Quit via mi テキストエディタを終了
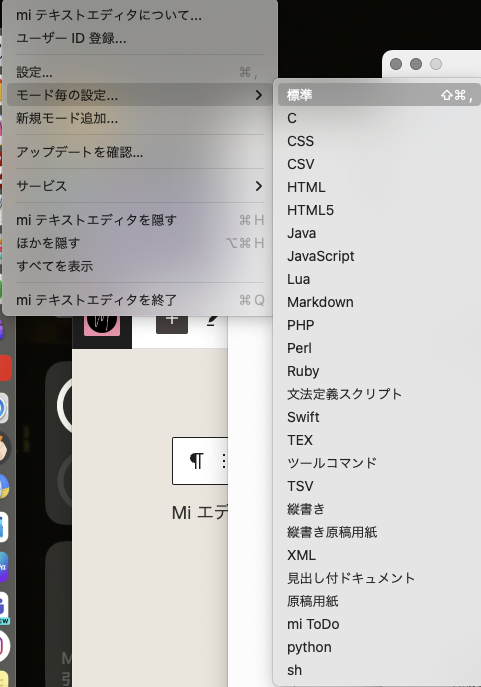The image size is (481, 687). [140, 300]
